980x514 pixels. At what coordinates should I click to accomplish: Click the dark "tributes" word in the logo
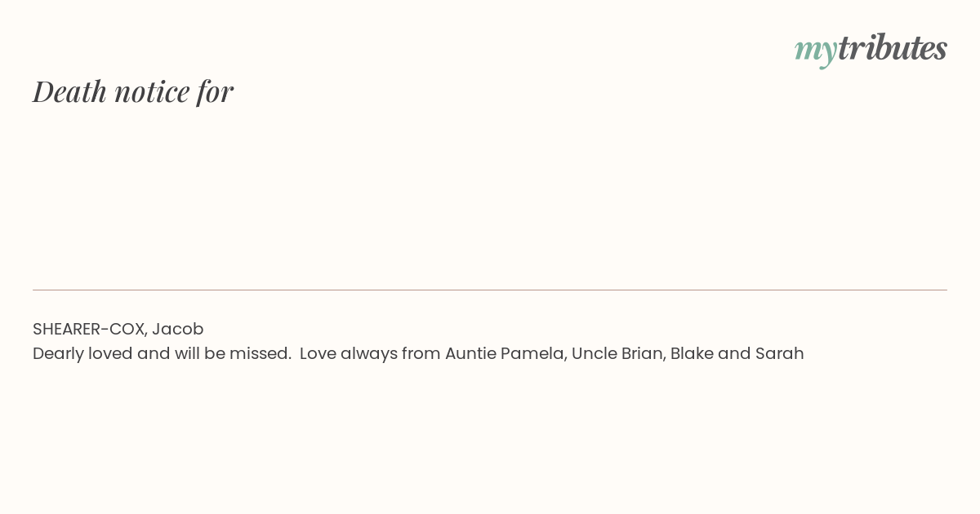pyautogui.click(x=893, y=47)
